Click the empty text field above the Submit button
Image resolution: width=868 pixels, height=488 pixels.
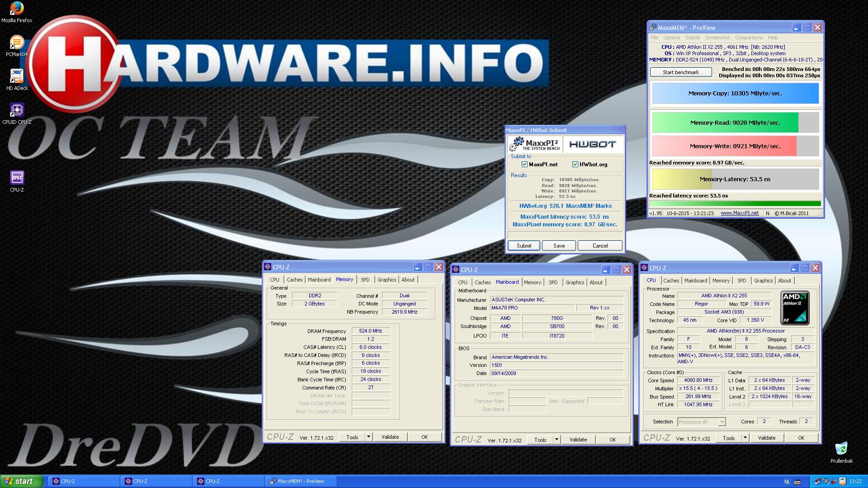(x=565, y=235)
